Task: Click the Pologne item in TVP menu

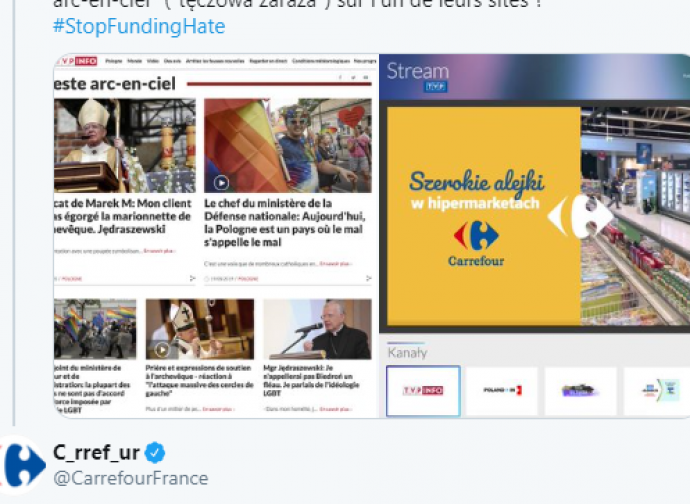Action: coord(114,61)
